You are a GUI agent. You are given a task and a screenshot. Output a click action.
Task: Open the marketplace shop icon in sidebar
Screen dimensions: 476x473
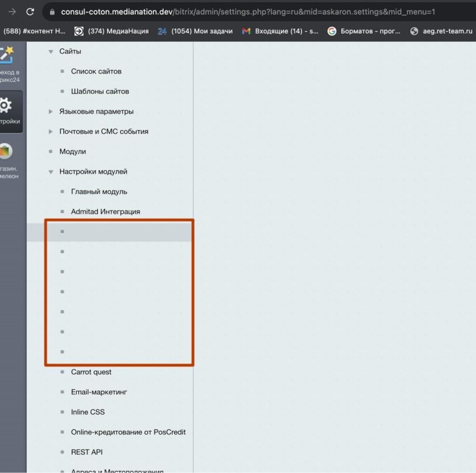point(6,151)
